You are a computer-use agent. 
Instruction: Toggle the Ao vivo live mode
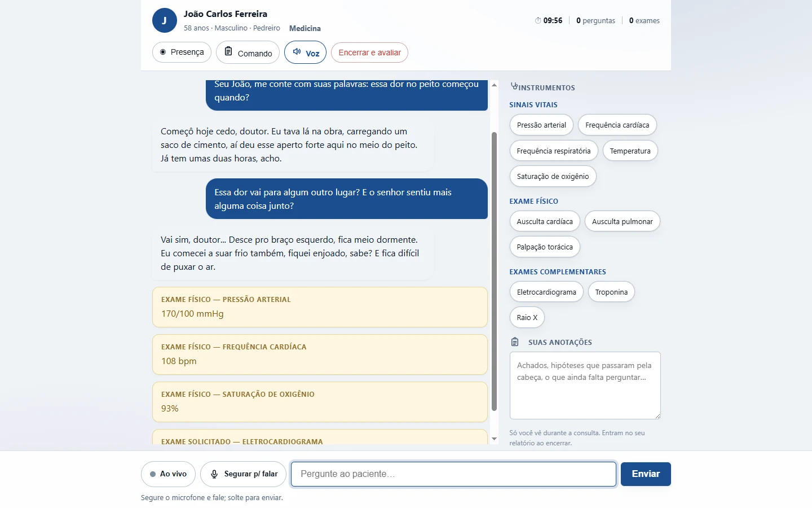tap(168, 474)
